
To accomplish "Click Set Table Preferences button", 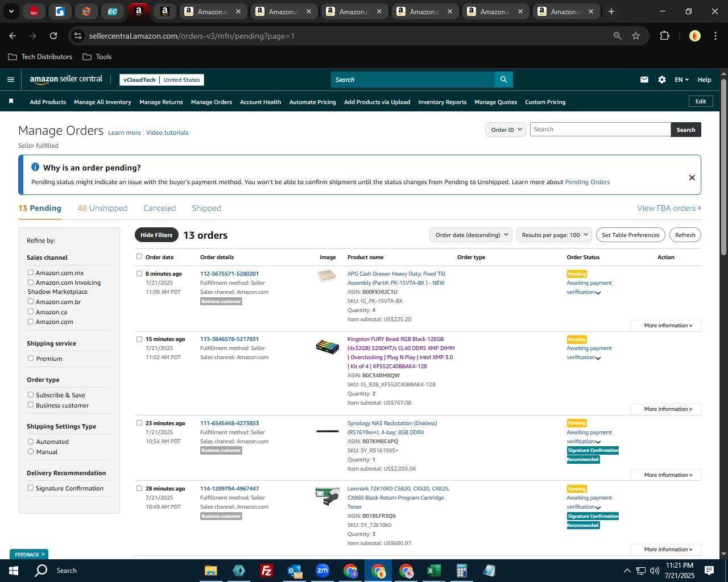I will tap(631, 235).
